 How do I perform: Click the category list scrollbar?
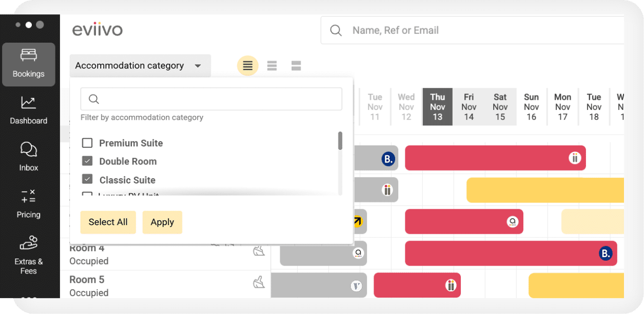pyautogui.click(x=340, y=141)
